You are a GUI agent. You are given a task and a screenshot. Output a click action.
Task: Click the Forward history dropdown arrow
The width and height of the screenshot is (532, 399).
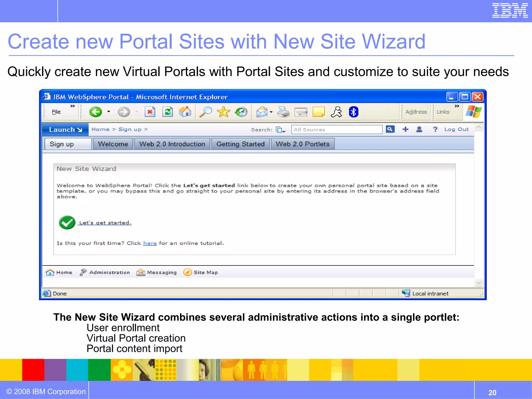pyautogui.click(x=137, y=112)
